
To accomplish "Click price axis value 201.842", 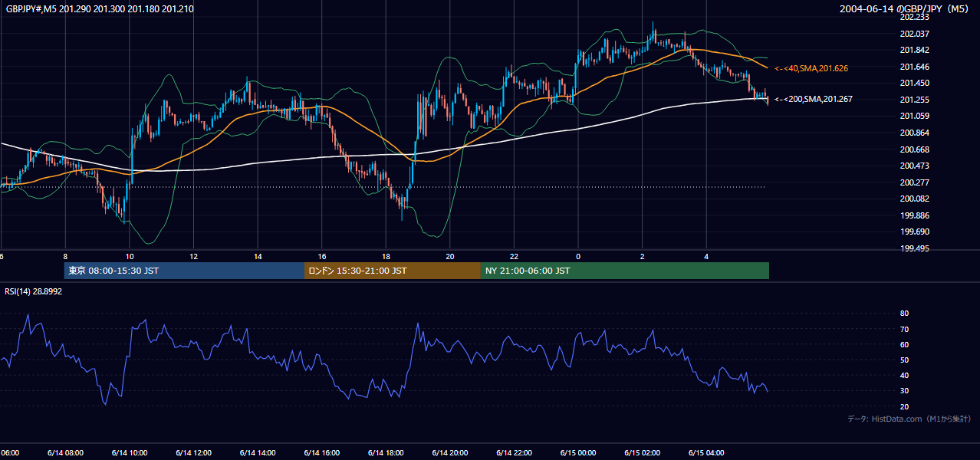I will 914,50.
